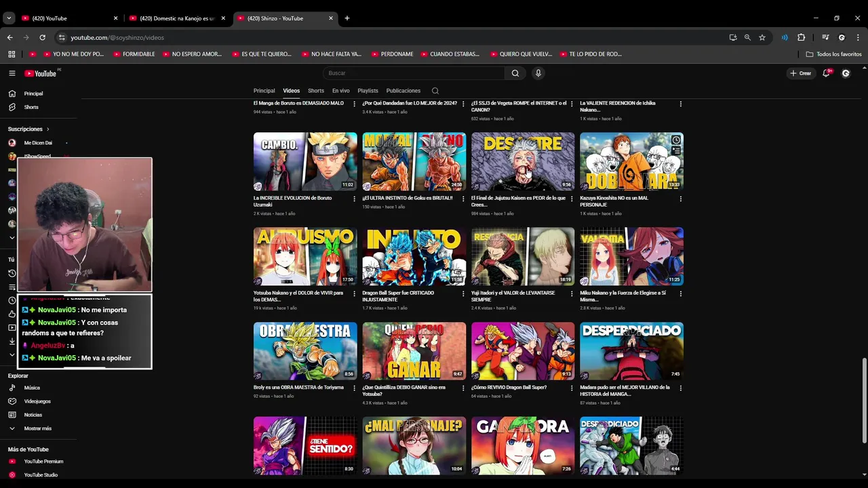The image size is (868, 488).
Task: Open Miku Nakano Fuerza de Elegirse title
Action: (x=623, y=296)
